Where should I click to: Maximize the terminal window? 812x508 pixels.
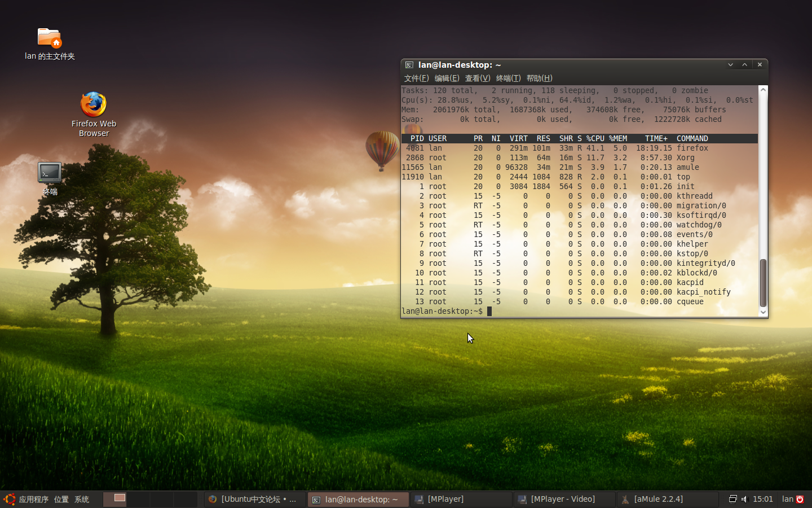[745, 65]
